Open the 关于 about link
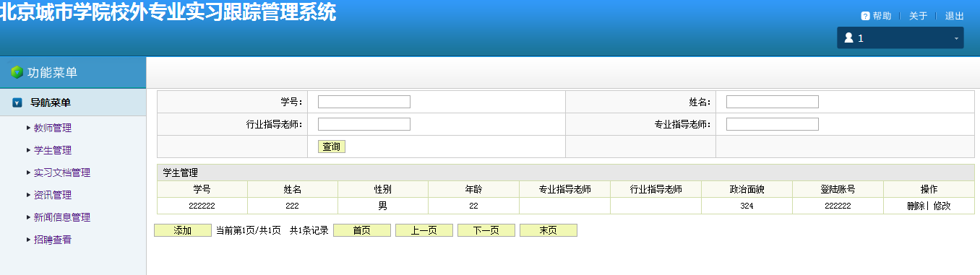This screenshot has width=980, height=275. [918, 16]
